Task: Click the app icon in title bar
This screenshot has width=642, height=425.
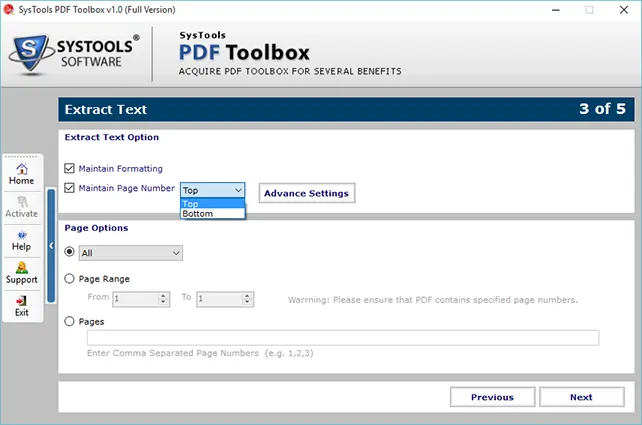Action: [8, 9]
